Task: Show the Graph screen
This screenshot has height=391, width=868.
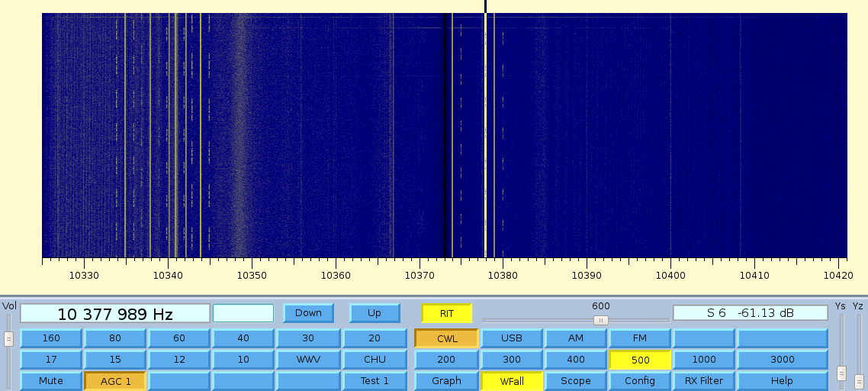Action: (446, 381)
